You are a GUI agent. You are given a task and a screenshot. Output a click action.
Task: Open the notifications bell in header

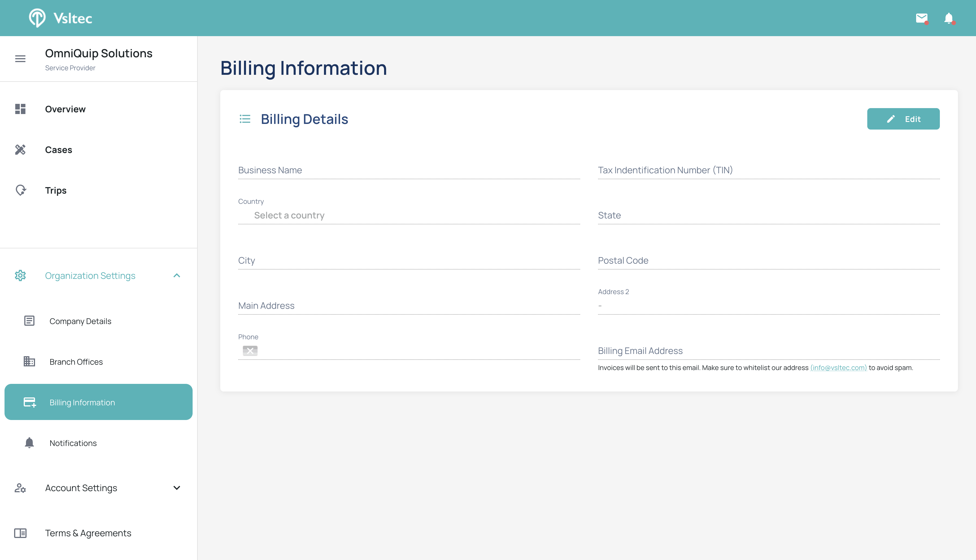(949, 18)
